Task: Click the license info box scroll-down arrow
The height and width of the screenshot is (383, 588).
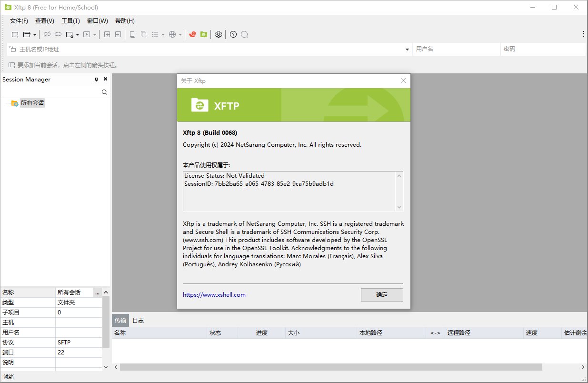Action: 399,207
